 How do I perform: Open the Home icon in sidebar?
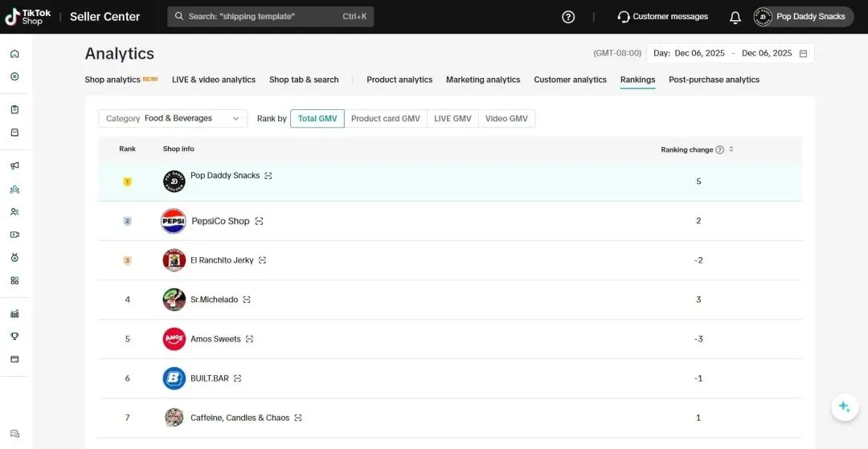tap(15, 54)
